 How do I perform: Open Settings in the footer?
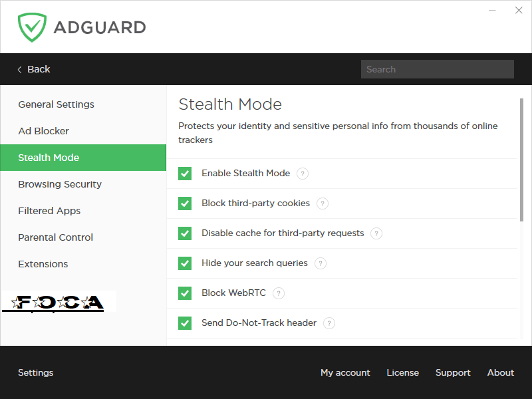[36, 372]
